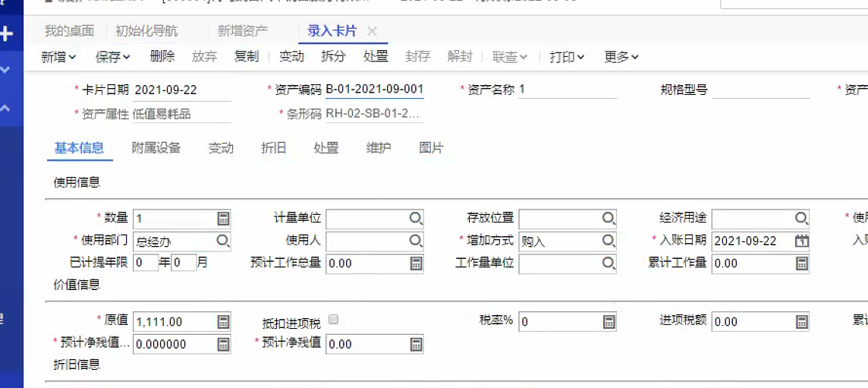This screenshot has width=868, height=388.
Task: Click search icon in 存放位置 field
Action: tap(609, 219)
